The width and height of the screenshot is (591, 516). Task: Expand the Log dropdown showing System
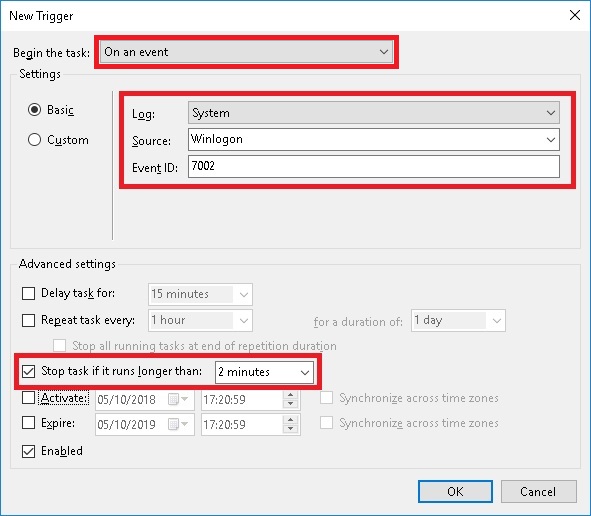(374, 113)
